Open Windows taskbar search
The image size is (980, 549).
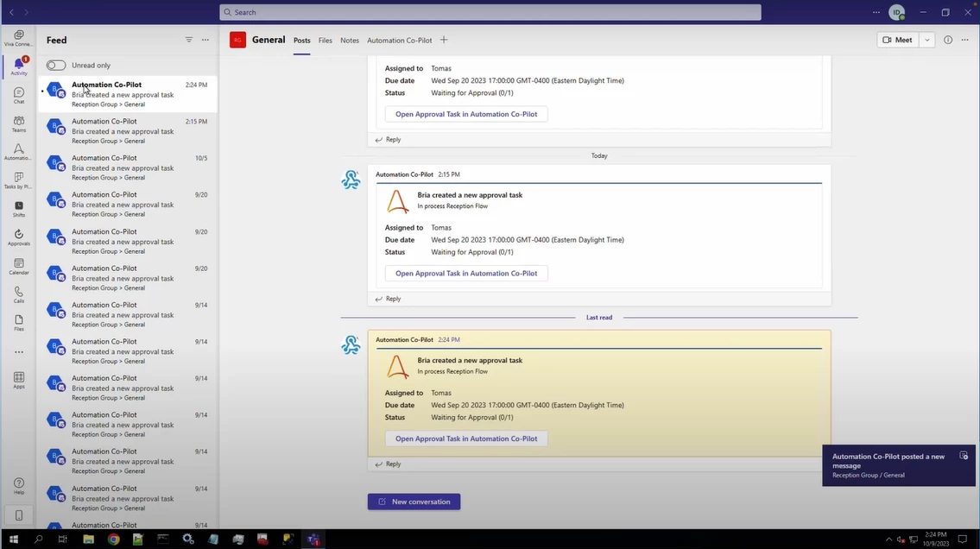click(x=38, y=539)
